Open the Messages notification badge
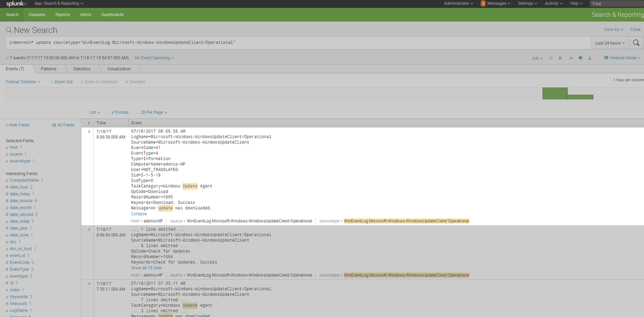 (483, 3)
